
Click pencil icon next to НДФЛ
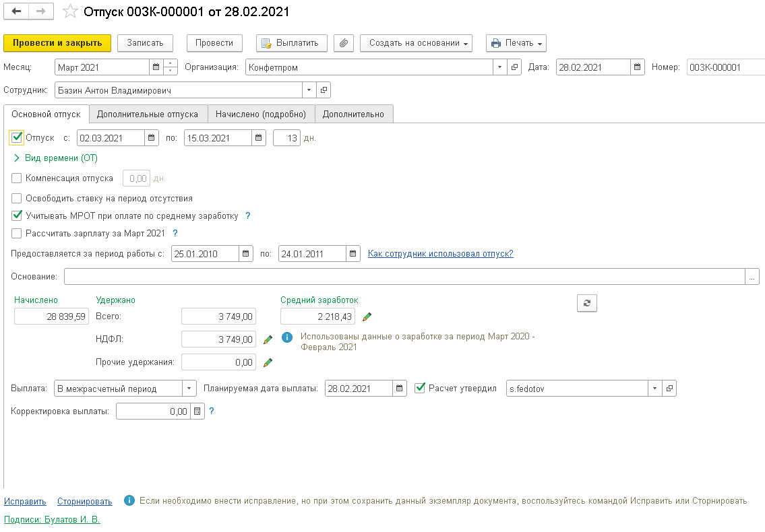click(268, 339)
